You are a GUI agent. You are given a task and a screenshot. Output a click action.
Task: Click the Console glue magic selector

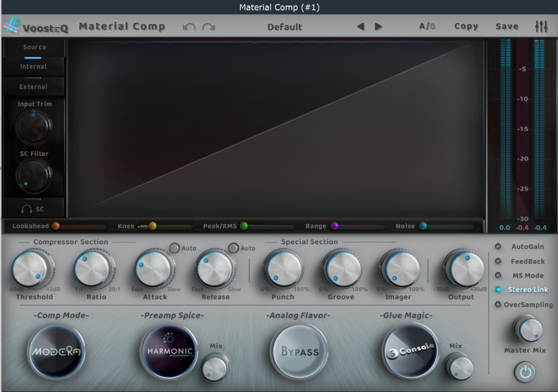(x=410, y=351)
